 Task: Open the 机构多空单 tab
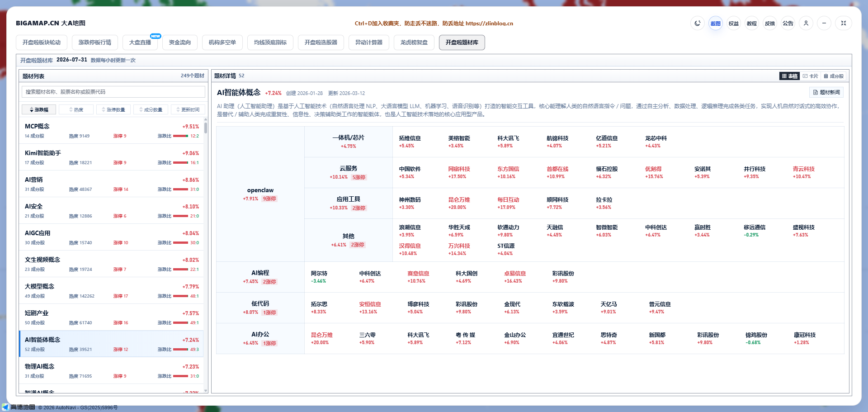(x=222, y=43)
